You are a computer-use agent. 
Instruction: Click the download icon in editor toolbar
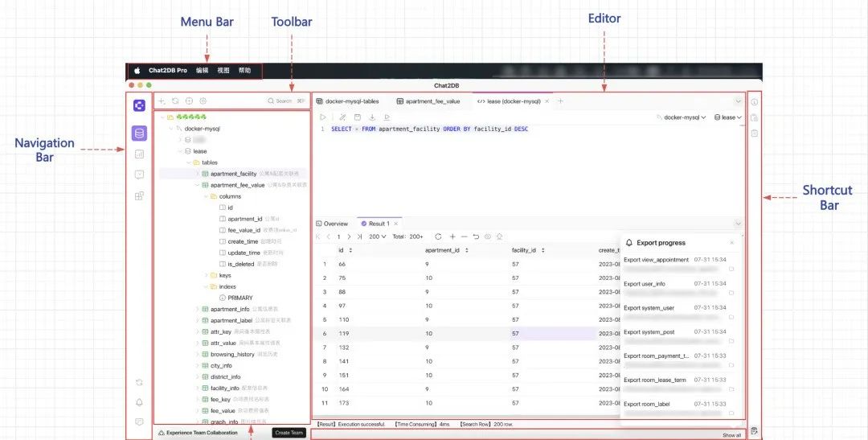click(372, 117)
